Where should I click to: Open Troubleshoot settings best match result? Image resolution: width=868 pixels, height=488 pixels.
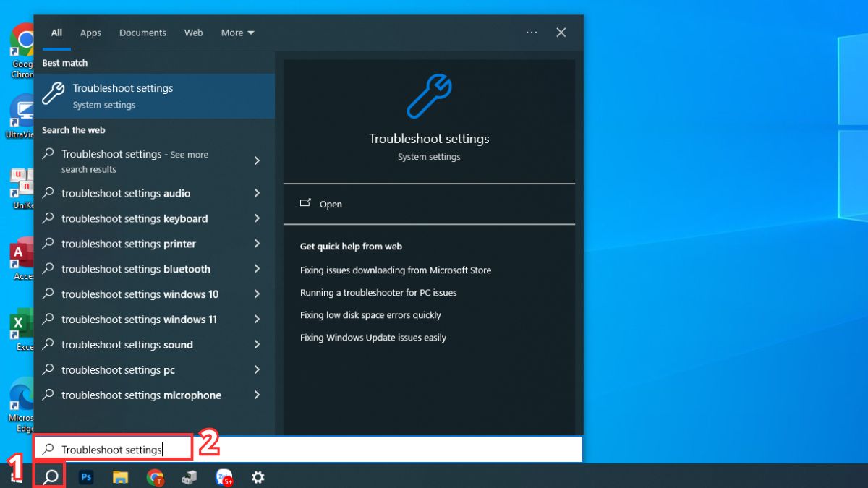click(x=154, y=95)
